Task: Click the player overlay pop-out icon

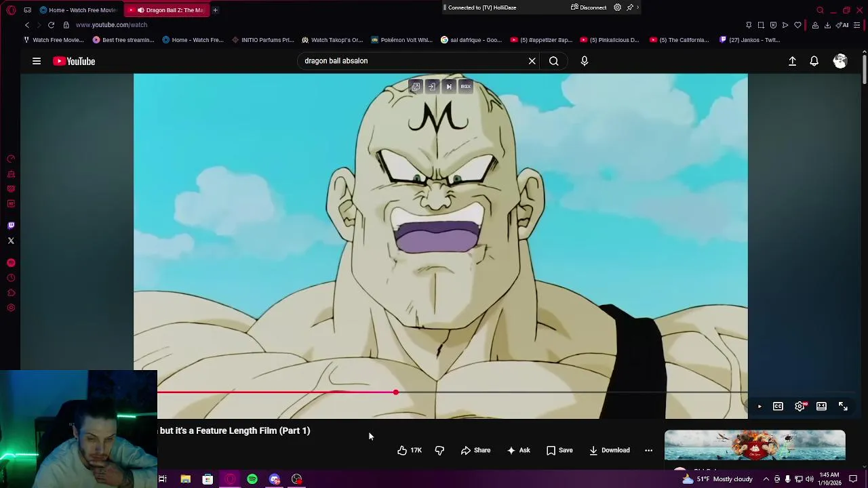Action: (416, 87)
